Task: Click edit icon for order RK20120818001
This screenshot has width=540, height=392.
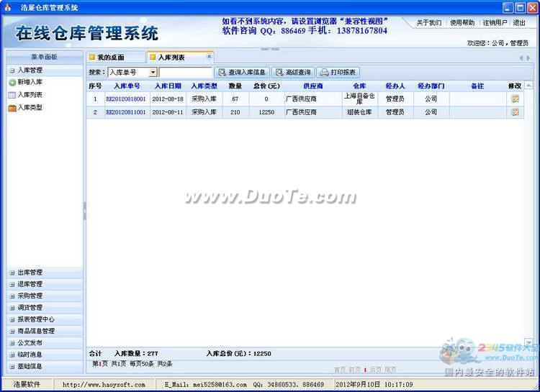Action: (515, 99)
